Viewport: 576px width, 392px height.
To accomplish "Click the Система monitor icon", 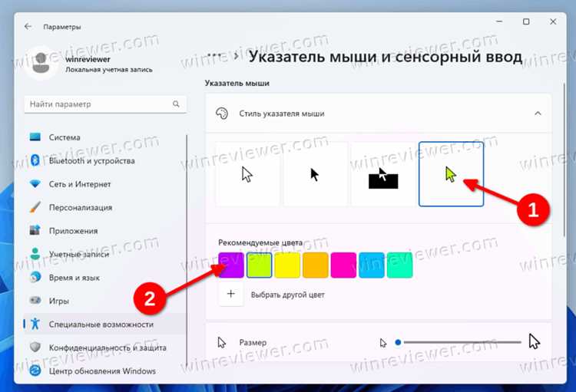I will [x=35, y=137].
